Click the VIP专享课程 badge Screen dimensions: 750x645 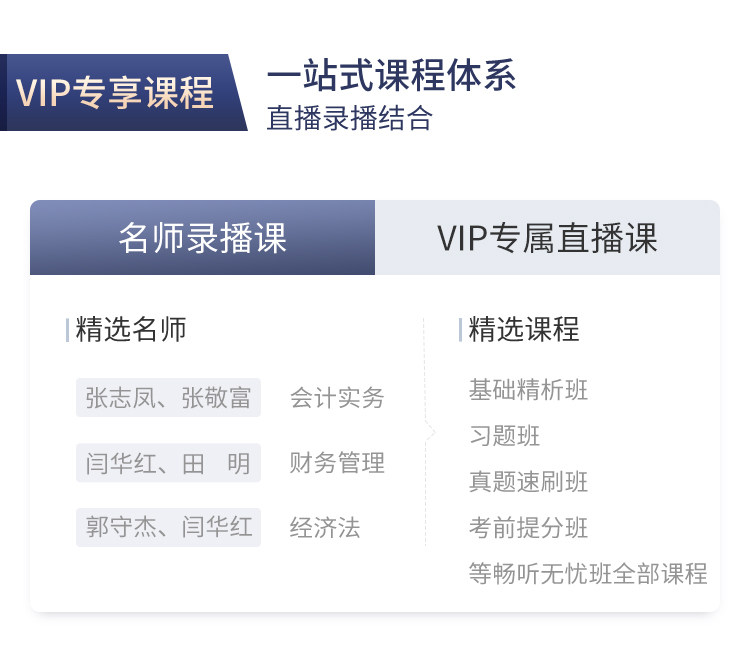(x=116, y=93)
